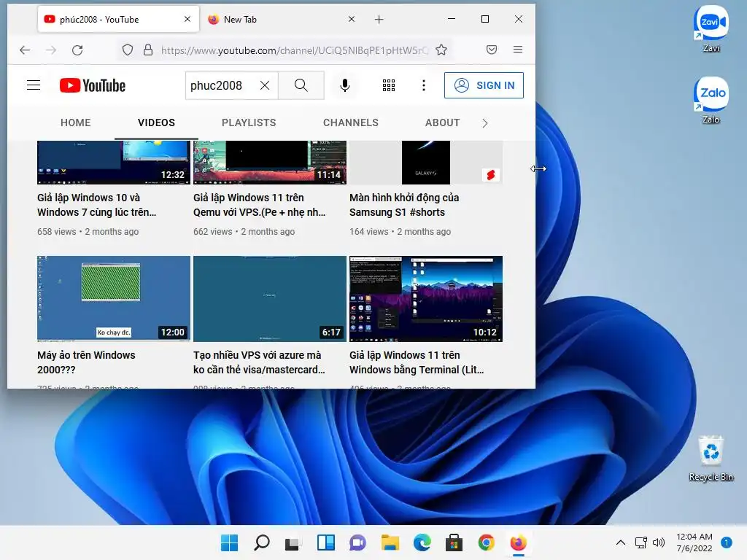Go forward with the Firefox forward arrow
The height and width of the screenshot is (560, 747).
(x=51, y=50)
